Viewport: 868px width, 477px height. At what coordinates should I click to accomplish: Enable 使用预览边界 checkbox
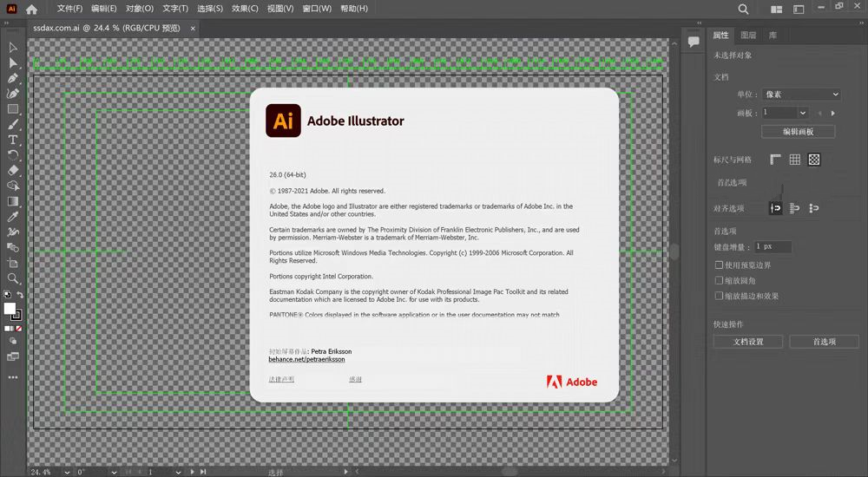[719, 265]
